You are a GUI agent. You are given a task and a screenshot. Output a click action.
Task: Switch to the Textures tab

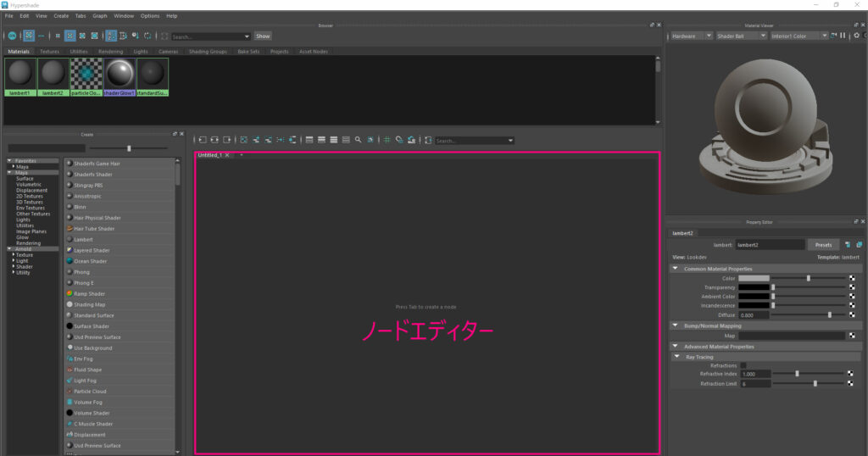(x=49, y=52)
